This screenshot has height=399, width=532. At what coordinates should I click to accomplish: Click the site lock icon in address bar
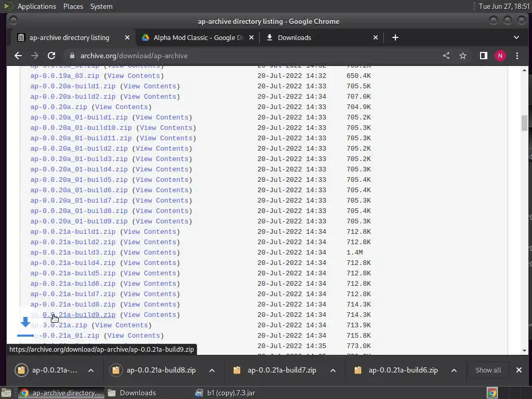point(72,56)
